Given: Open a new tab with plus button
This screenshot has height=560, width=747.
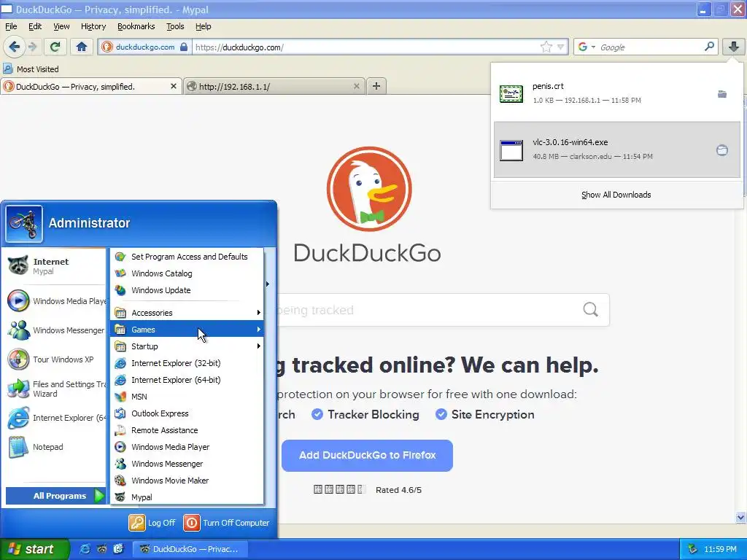Looking at the screenshot, I should (376, 86).
